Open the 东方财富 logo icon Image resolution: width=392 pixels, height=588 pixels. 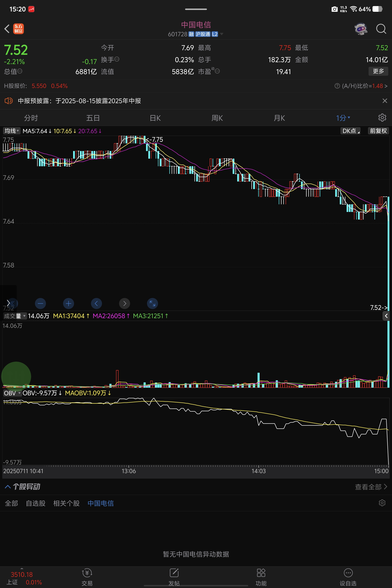pyautogui.click(x=18, y=29)
